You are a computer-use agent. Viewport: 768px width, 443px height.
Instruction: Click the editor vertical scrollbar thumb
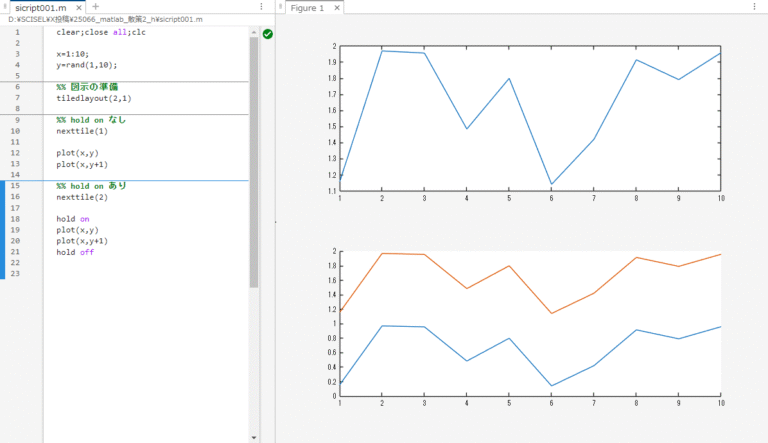tap(254, 160)
